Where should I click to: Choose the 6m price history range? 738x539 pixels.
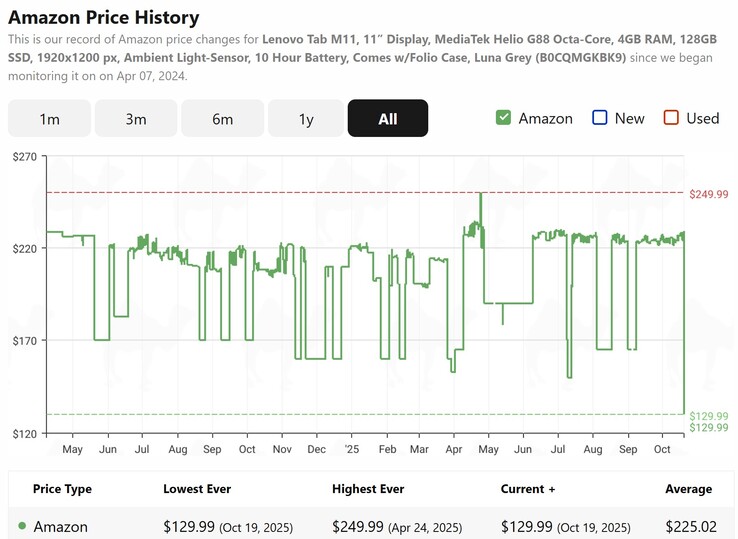click(222, 119)
